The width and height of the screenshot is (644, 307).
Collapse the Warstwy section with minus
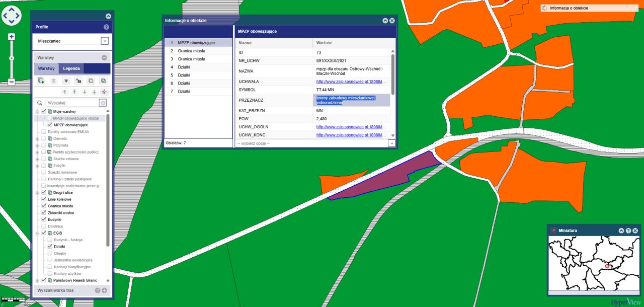click(x=104, y=58)
